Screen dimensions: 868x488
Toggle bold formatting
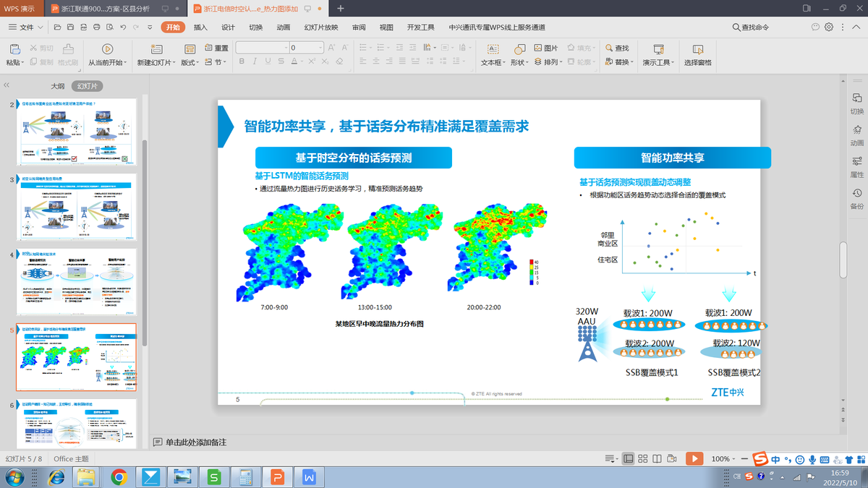(242, 62)
